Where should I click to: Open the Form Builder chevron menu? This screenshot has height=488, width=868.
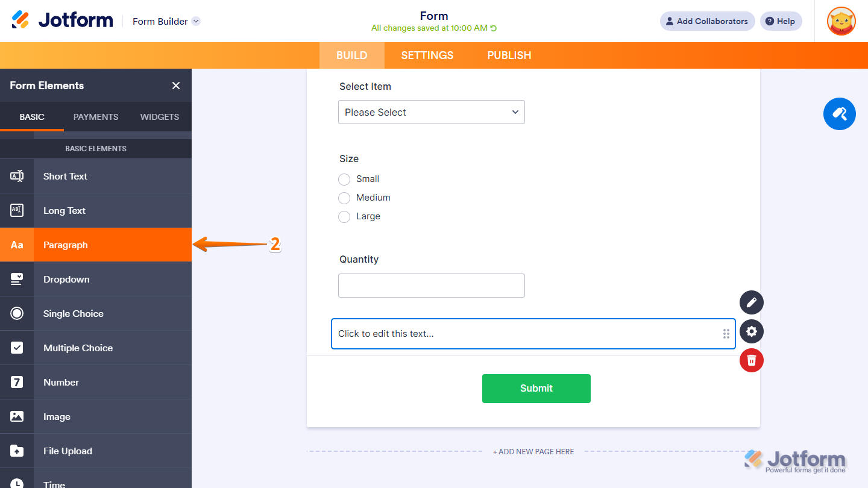click(195, 21)
